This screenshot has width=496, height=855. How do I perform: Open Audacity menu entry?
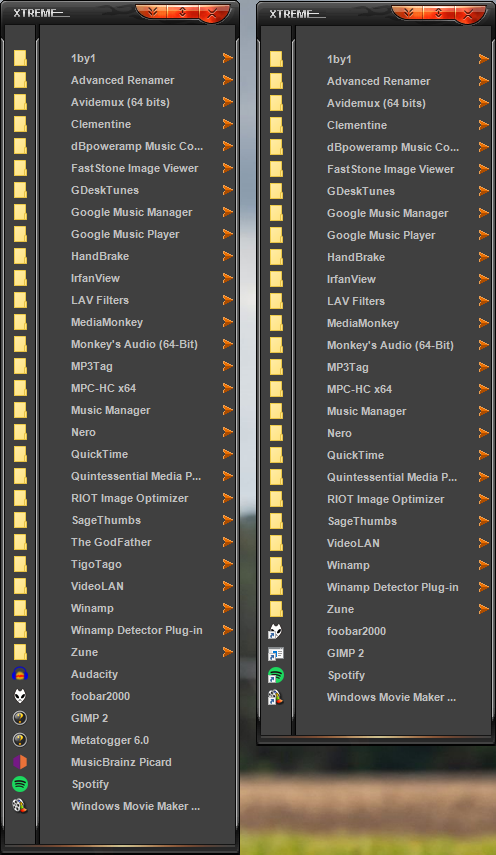pyautogui.click(x=94, y=674)
